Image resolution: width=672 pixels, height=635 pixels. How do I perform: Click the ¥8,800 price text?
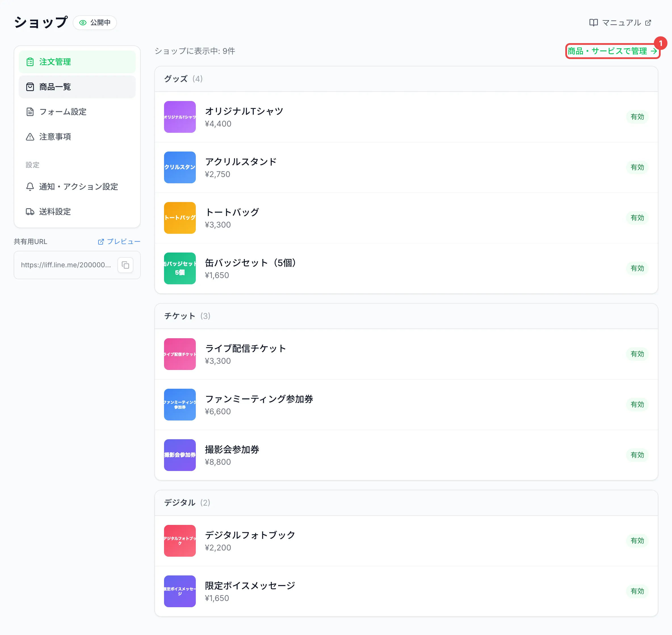pos(218,462)
